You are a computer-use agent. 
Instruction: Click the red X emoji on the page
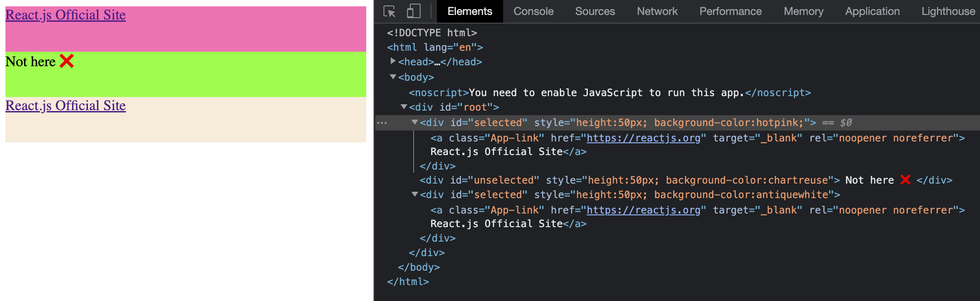tap(67, 61)
